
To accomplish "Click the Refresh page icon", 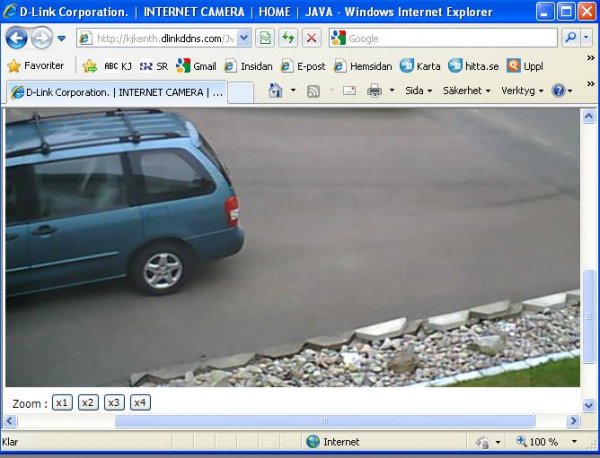I will tap(288, 38).
